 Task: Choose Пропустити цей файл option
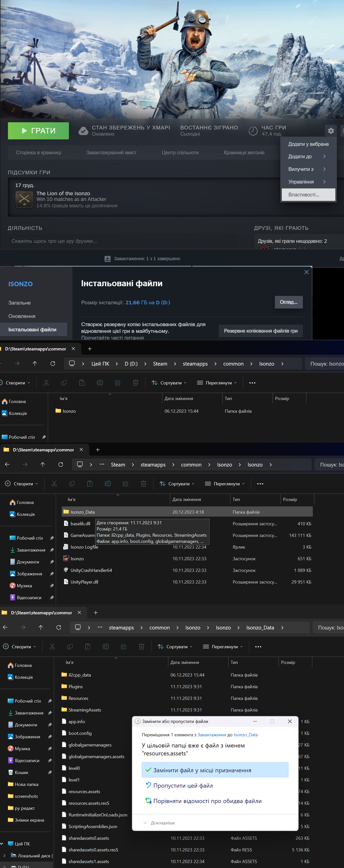point(183,785)
